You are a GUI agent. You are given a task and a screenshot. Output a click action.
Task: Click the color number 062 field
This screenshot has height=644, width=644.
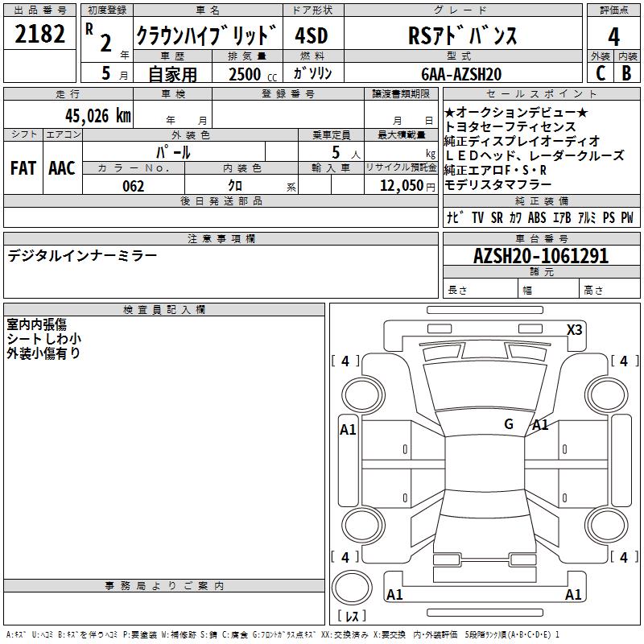[134, 186]
